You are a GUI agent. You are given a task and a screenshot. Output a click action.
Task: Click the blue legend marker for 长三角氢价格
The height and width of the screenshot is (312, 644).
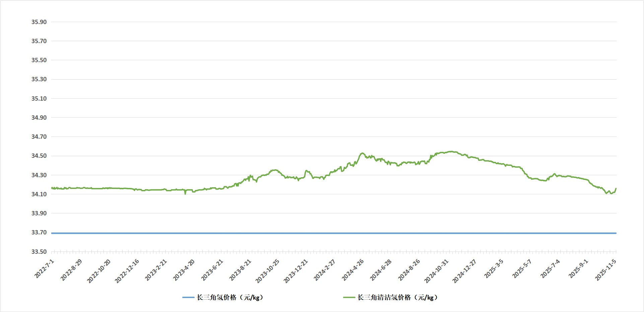pyautogui.click(x=188, y=297)
